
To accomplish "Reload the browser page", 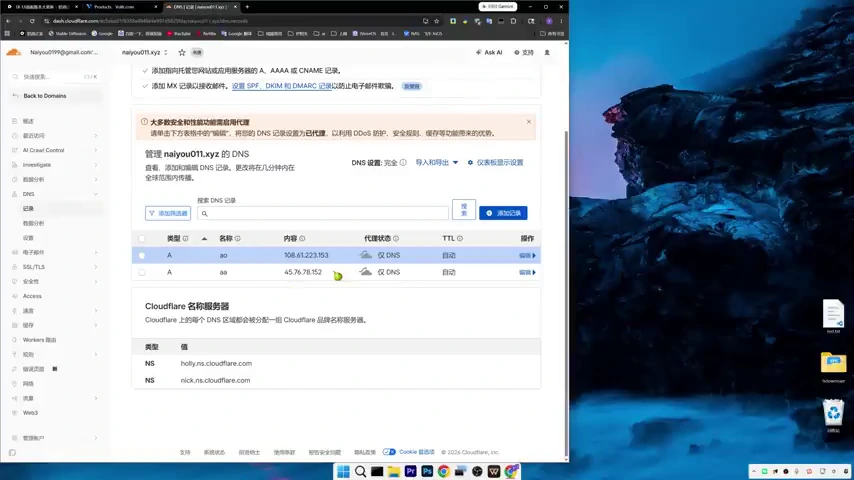I will pos(32,21).
